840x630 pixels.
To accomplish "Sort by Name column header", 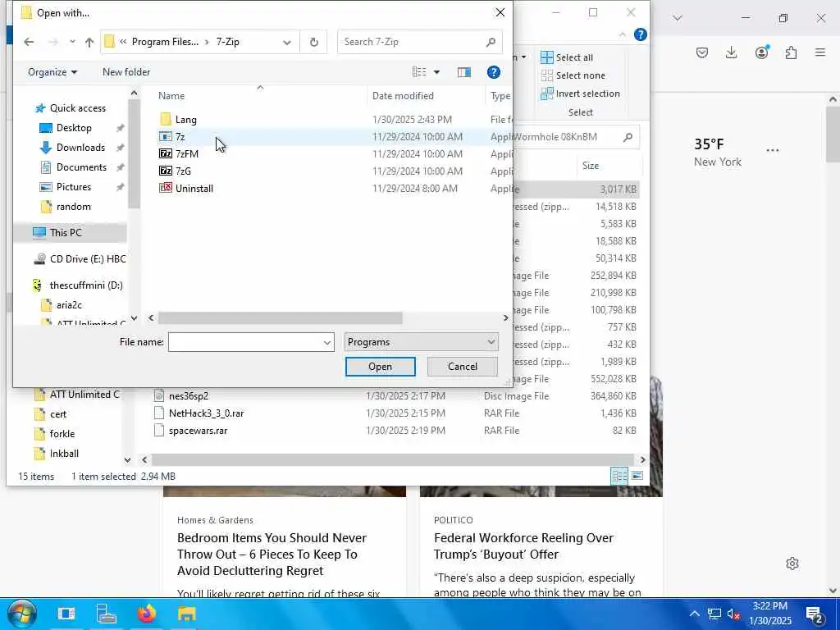I will [x=171, y=96].
